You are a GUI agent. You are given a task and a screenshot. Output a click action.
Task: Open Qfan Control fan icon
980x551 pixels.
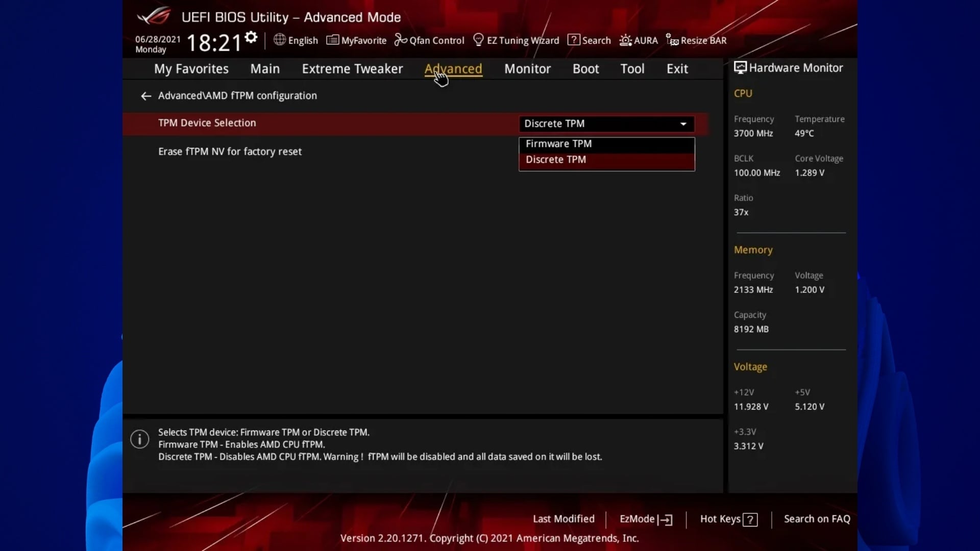tap(401, 40)
